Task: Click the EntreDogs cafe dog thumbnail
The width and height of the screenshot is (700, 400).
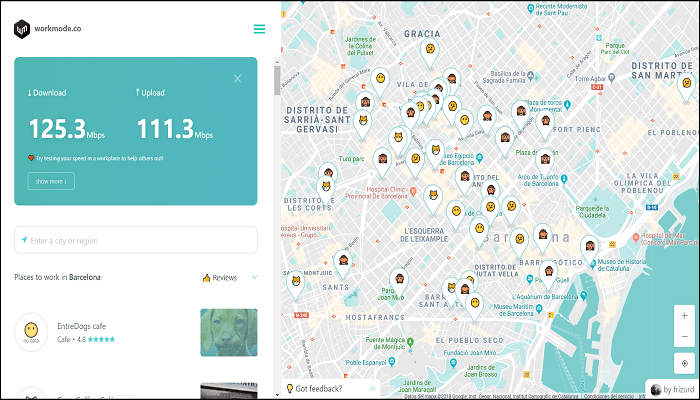Action: [228, 332]
